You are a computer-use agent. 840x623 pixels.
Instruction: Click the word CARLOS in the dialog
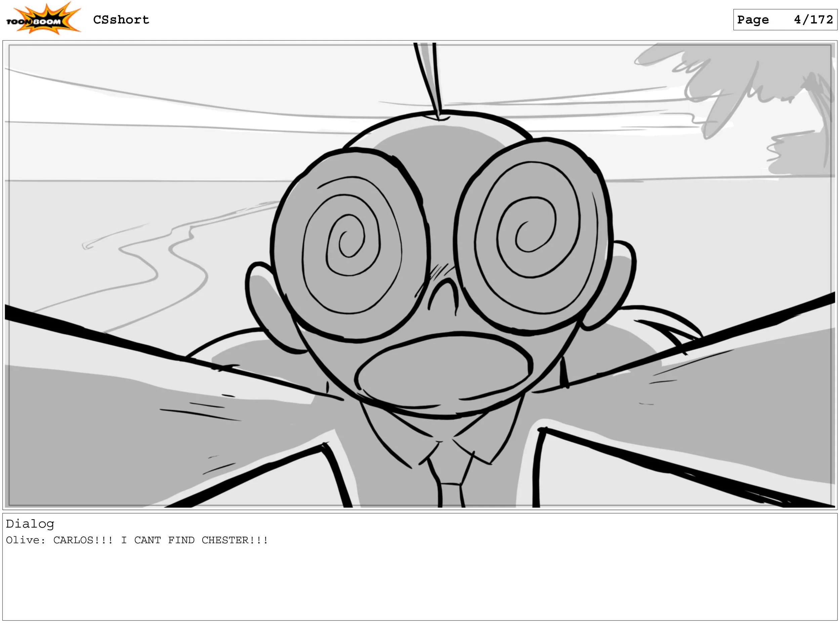[73, 540]
